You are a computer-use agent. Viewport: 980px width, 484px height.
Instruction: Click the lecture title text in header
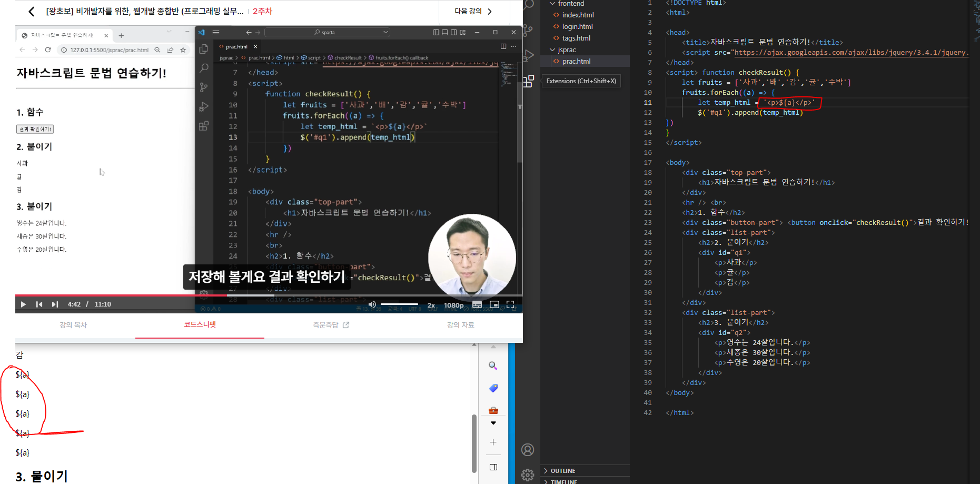pos(145,11)
